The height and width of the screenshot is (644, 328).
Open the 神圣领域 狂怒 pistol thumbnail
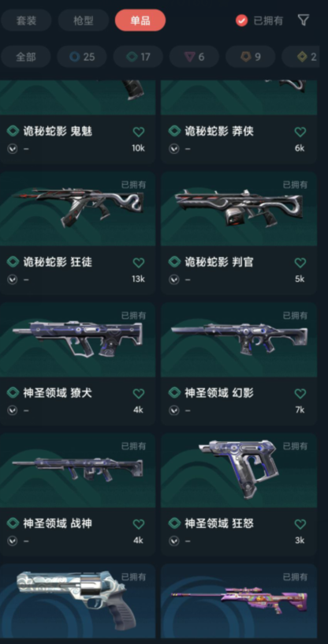239,470
